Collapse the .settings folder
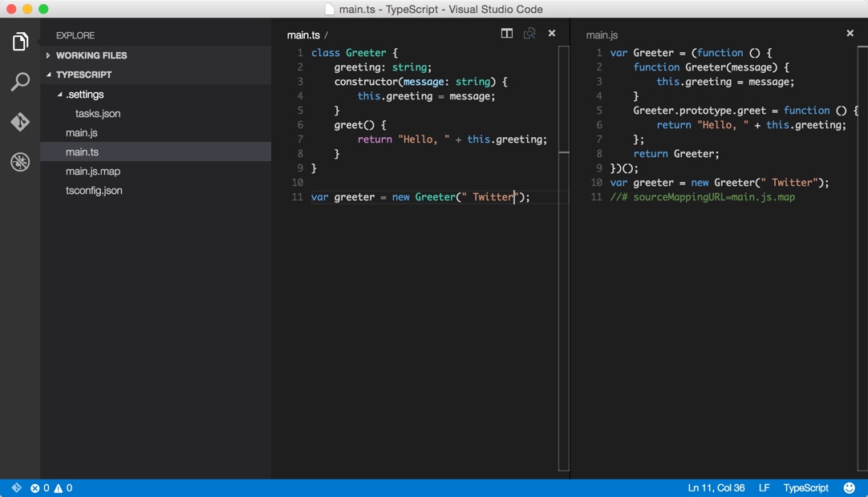Viewport: 868px width, 497px height. 85,95
